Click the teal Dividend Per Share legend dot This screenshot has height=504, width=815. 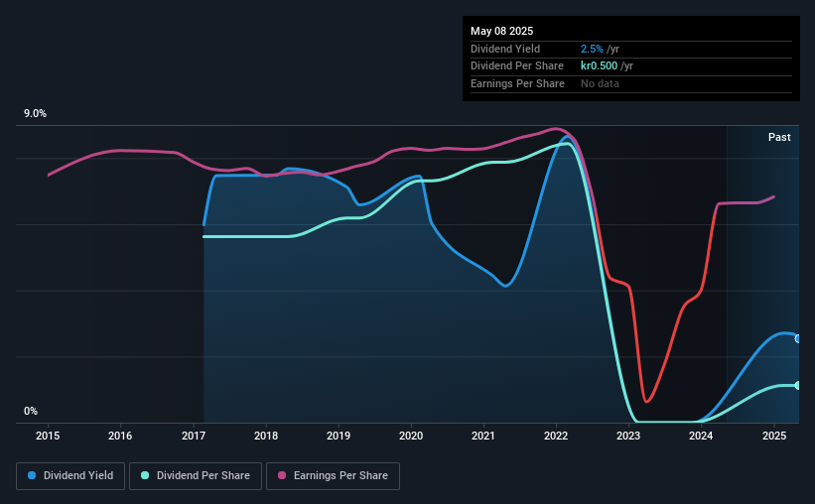click(x=145, y=475)
